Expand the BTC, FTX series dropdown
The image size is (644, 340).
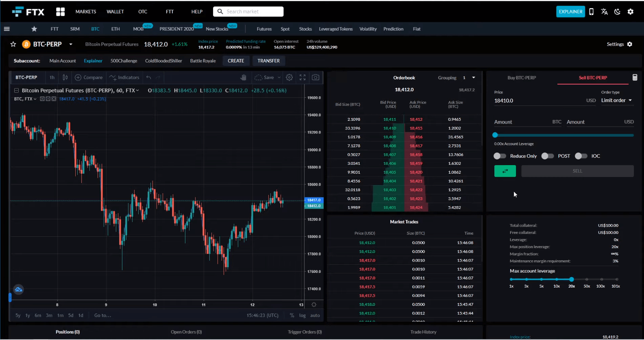(x=35, y=99)
